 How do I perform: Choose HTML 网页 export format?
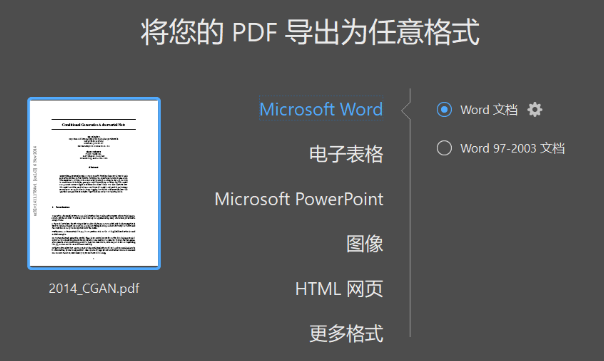click(x=339, y=289)
